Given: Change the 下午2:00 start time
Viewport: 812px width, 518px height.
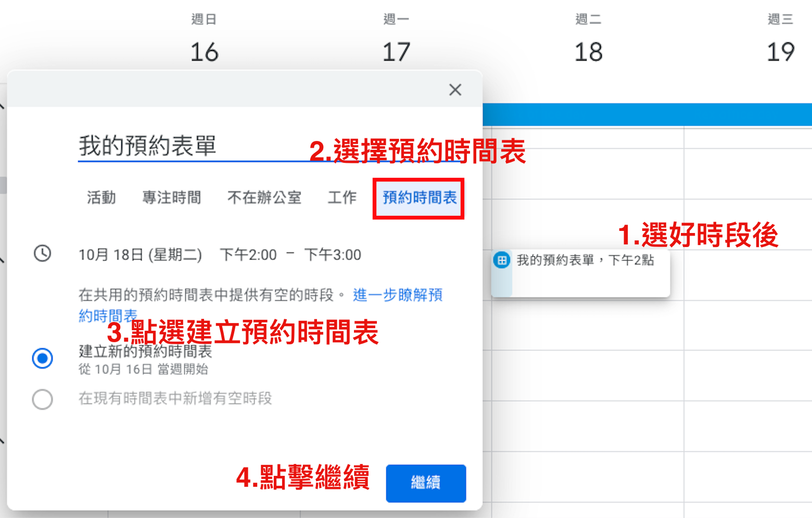Looking at the screenshot, I should (x=248, y=254).
